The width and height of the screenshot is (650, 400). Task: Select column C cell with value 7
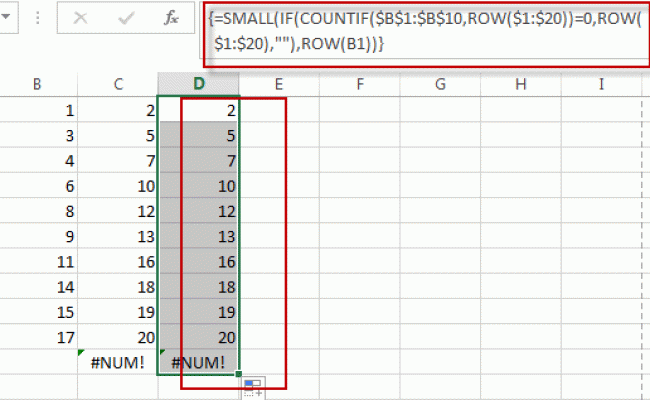tap(118, 160)
